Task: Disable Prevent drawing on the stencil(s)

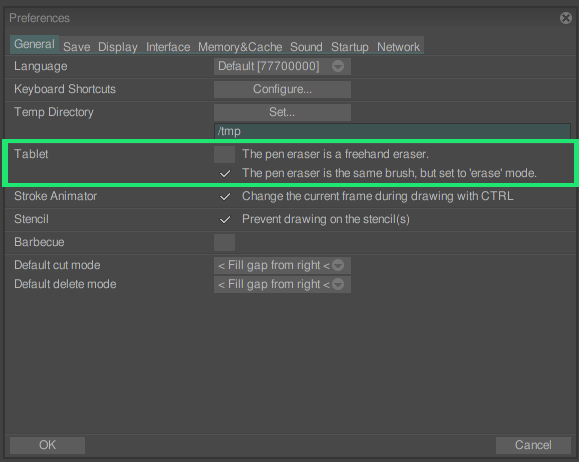Action: pos(224,219)
